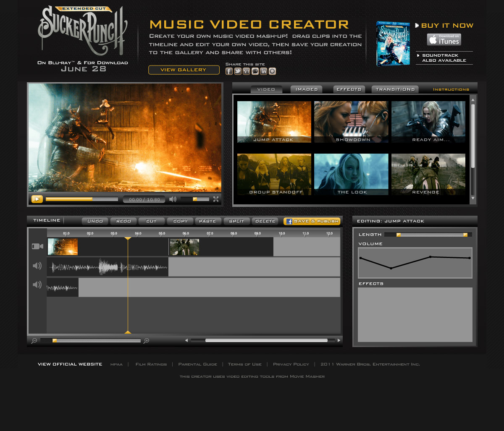Select the Ready Aim clip thumbnail

point(428,122)
